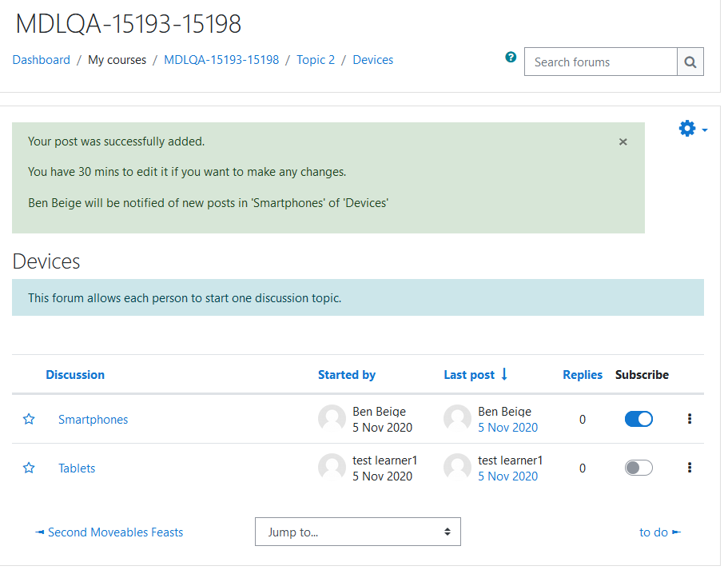Open Tablets last post date link
Image resolution: width=728 pixels, height=570 pixels.
(x=508, y=476)
